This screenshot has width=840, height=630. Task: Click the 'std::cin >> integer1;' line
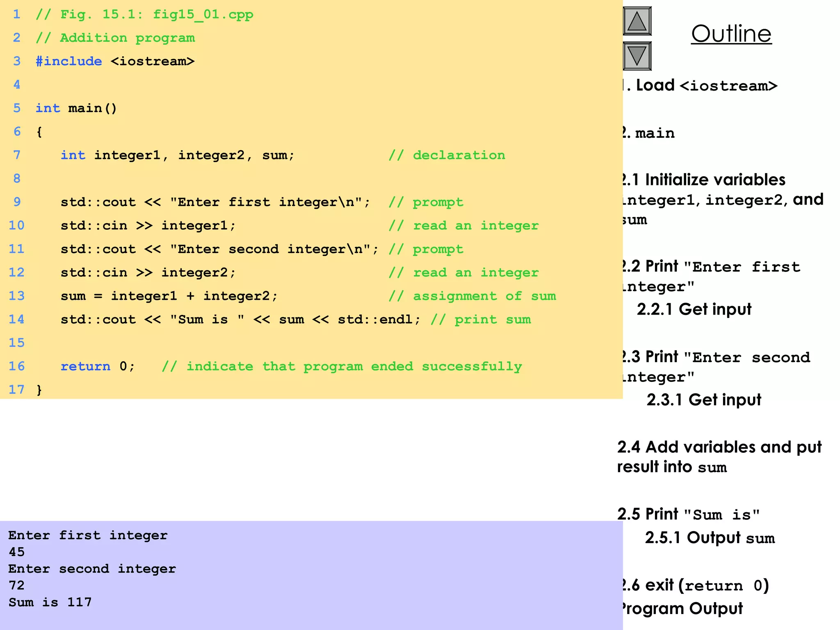click(148, 226)
